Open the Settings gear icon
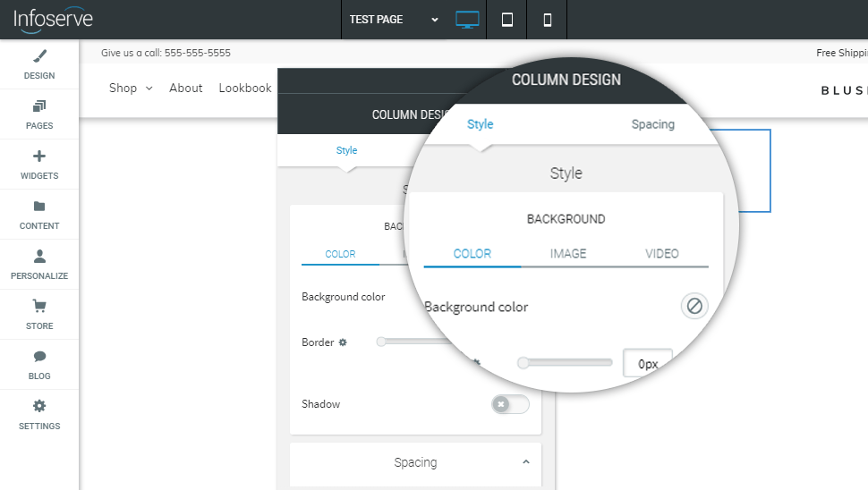The width and height of the screenshot is (868, 490). [39, 407]
